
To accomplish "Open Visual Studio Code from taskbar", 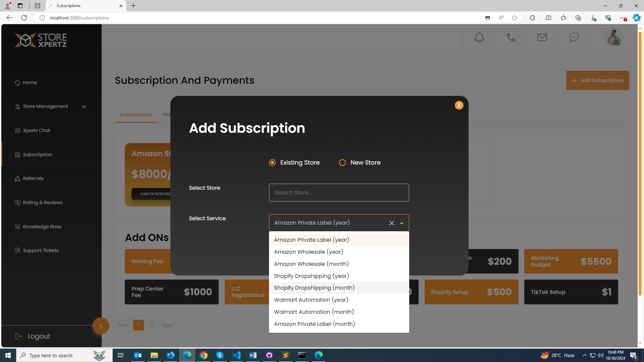I will pos(236,355).
